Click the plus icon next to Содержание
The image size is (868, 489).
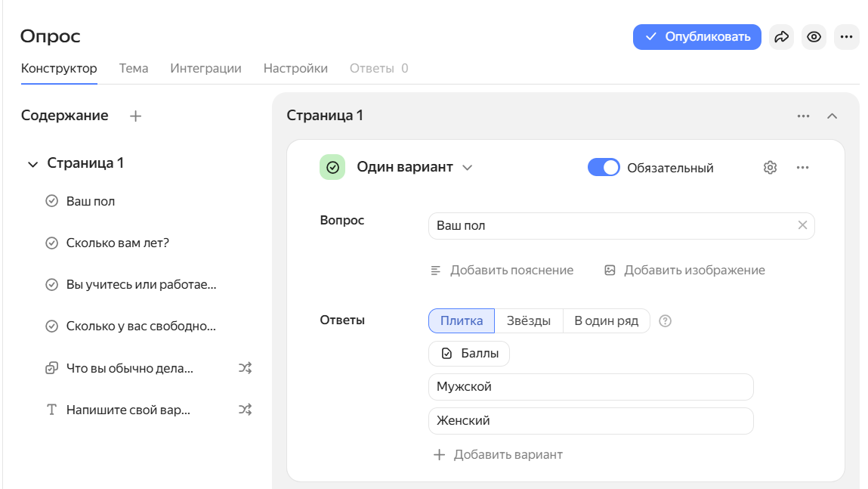(x=135, y=116)
